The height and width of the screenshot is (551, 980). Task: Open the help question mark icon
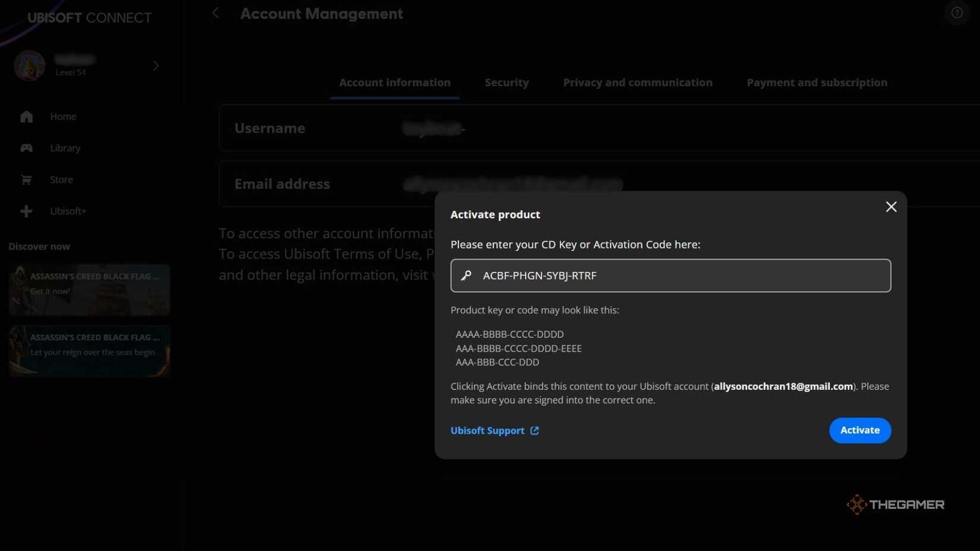click(957, 12)
